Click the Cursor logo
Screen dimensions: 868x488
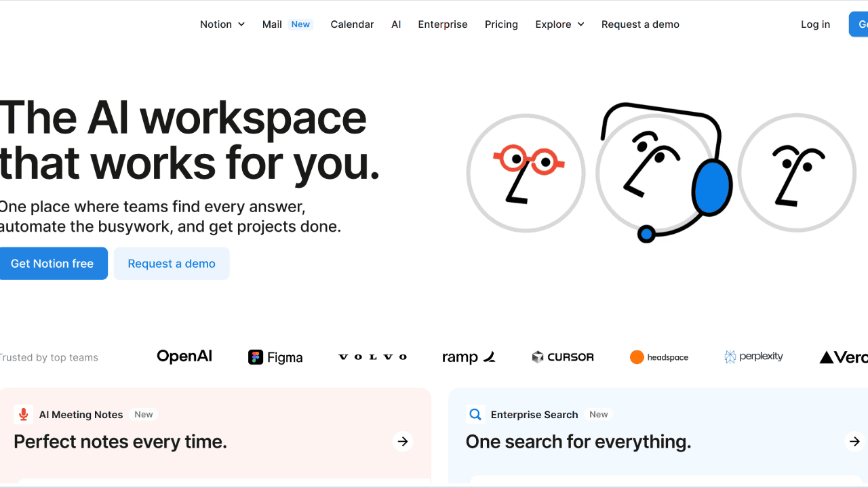563,357
